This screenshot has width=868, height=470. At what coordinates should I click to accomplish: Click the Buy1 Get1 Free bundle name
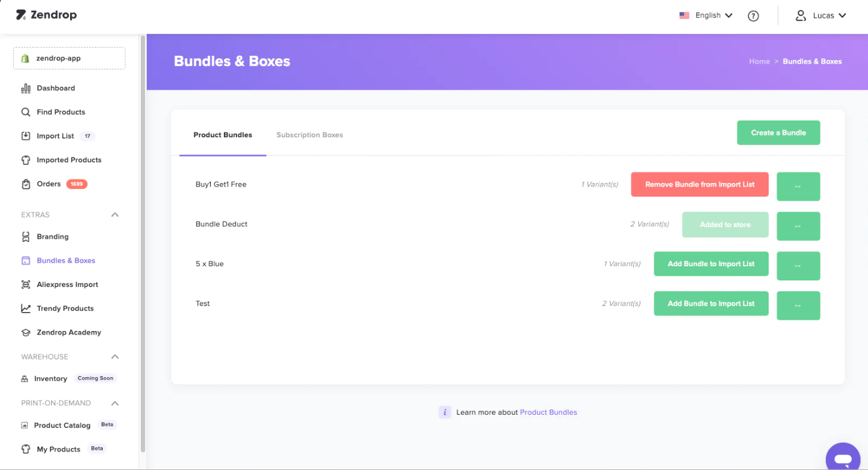point(221,184)
